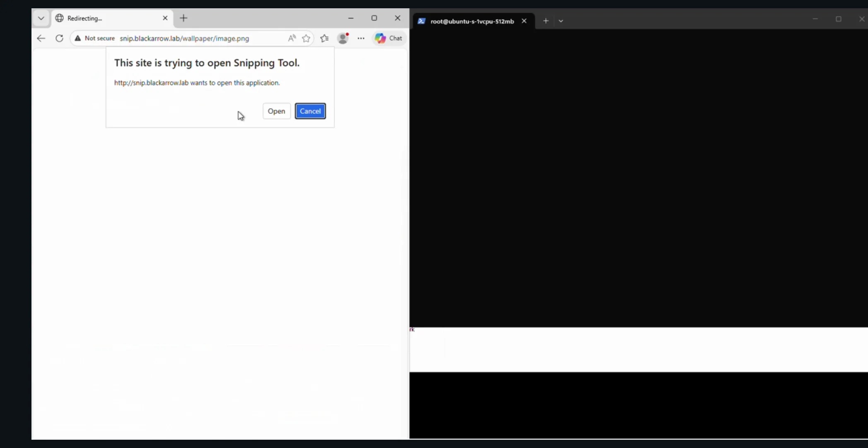Open the tab search dropdown chevron

point(41,18)
